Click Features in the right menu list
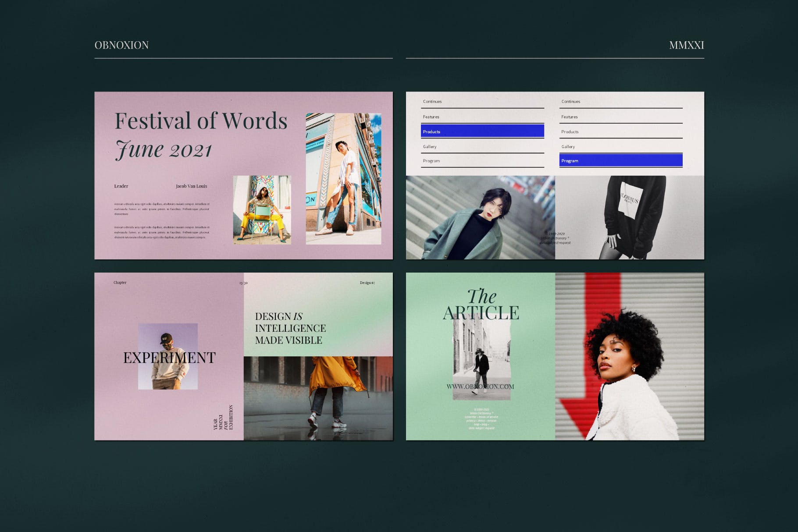 coord(570,117)
